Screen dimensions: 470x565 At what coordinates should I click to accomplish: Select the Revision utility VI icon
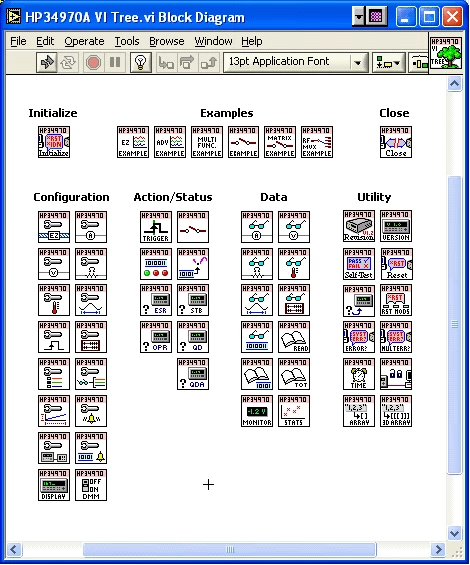(359, 226)
